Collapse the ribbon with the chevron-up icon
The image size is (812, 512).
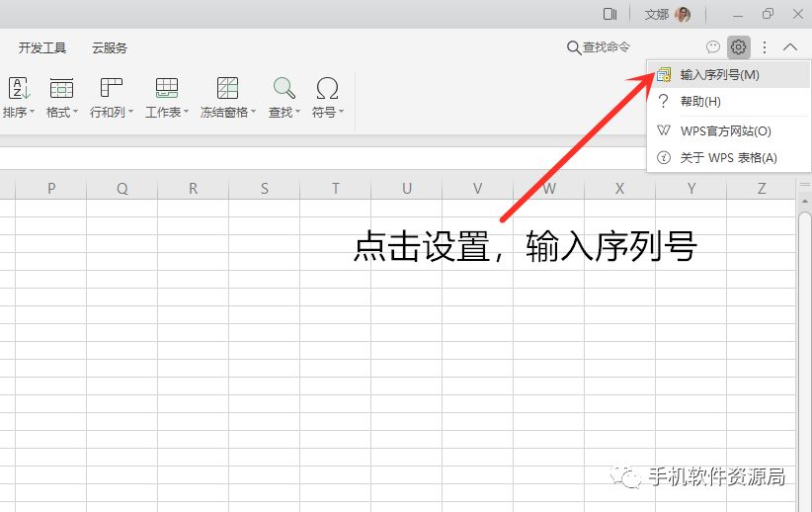pyautogui.click(x=789, y=47)
